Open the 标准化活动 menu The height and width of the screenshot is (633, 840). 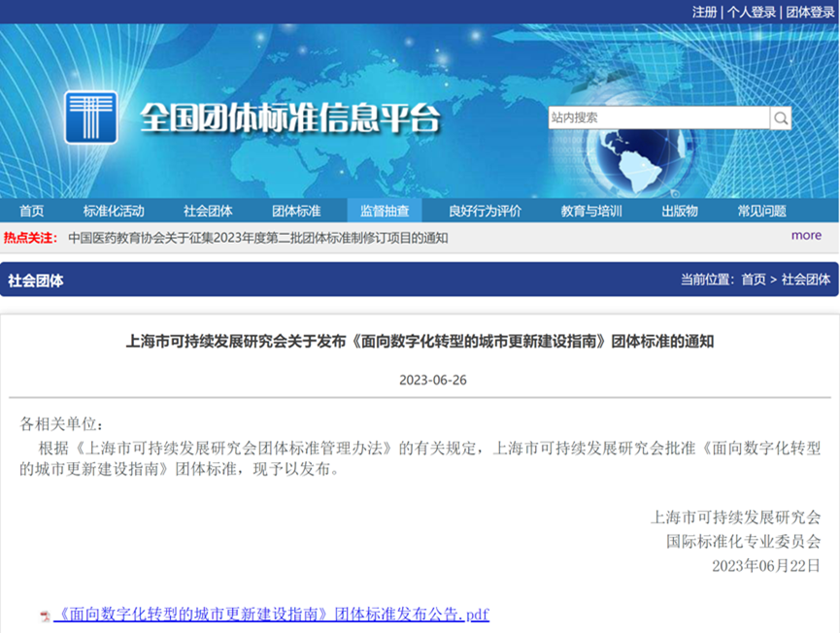coord(114,211)
